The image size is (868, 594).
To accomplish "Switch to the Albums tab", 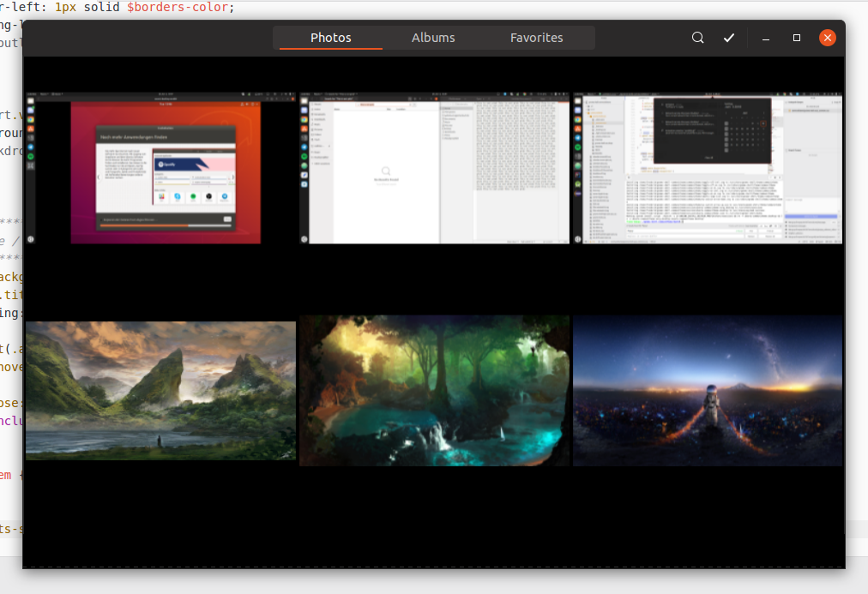I will [x=433, y=38].
